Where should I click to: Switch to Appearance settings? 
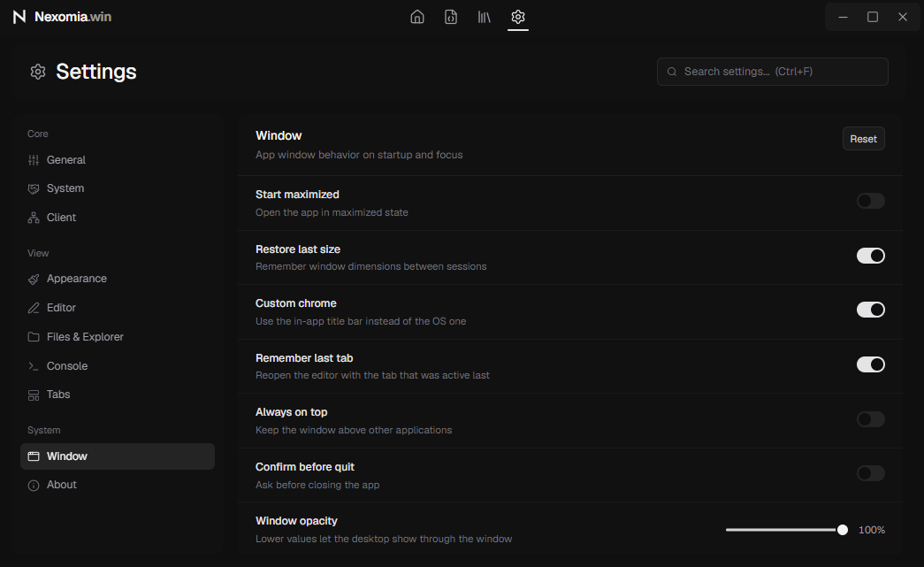click(x=118, y=279)
